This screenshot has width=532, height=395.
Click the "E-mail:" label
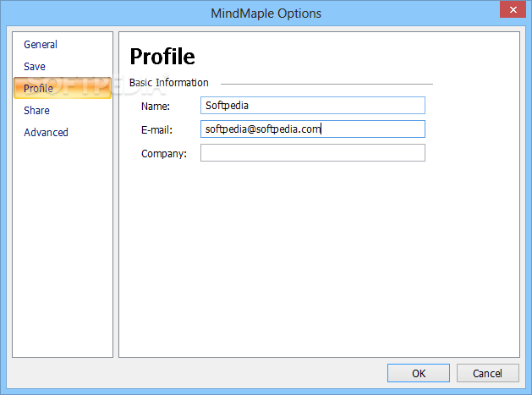(x=156, y=129)
